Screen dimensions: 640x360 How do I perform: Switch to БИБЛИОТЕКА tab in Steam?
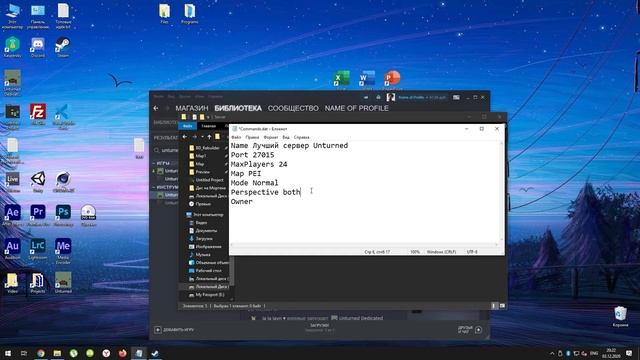(x=238, y=108)
